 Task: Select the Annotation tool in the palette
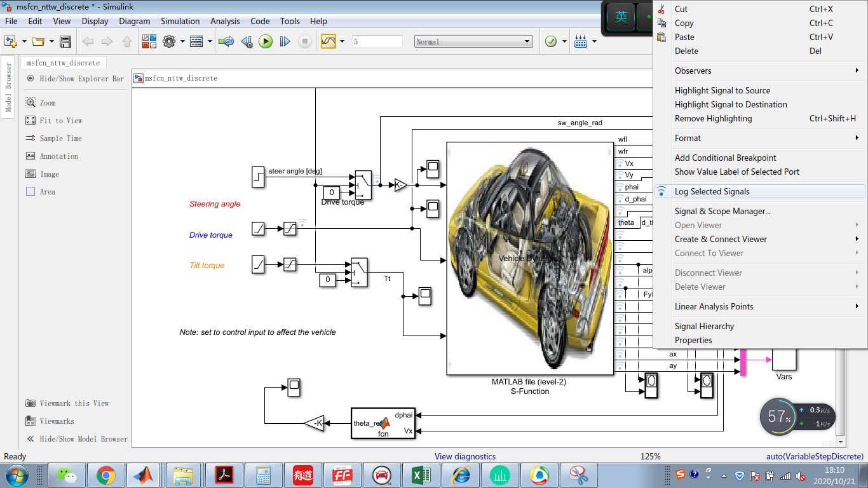31,156
